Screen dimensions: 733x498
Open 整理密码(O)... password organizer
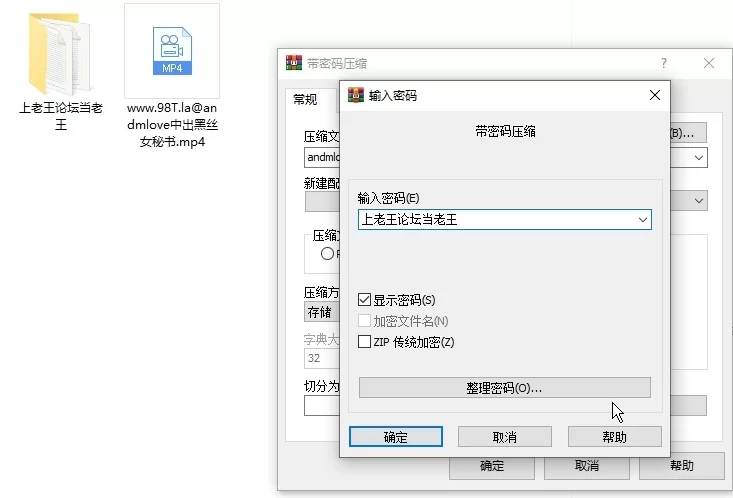[x=504, y=388]
